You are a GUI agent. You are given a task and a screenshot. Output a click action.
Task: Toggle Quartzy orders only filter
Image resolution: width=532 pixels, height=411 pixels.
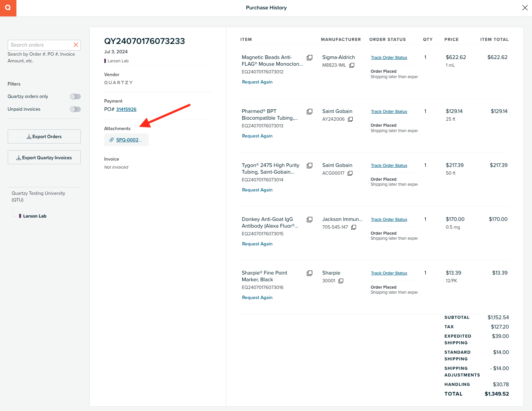click(x=75, y=97)
